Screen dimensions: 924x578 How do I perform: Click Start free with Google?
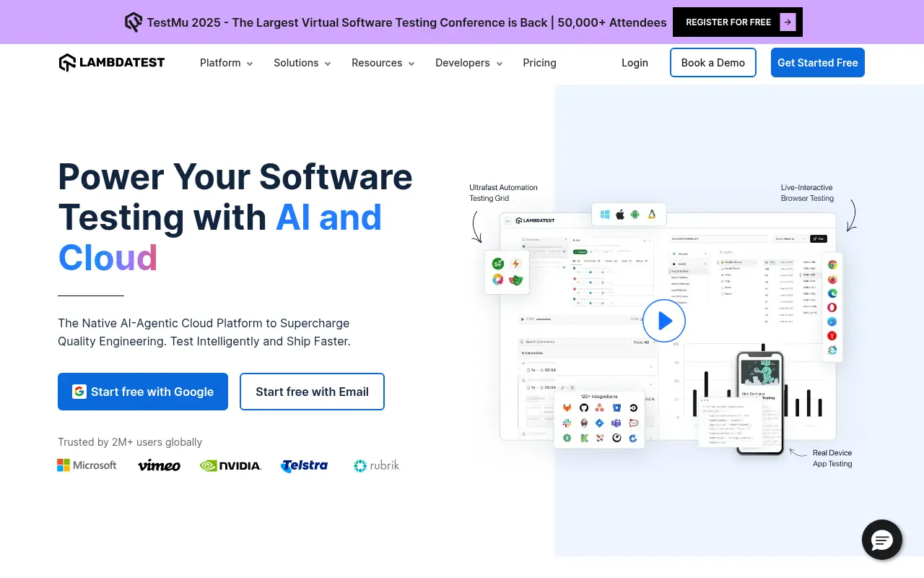tap(143, 392)
